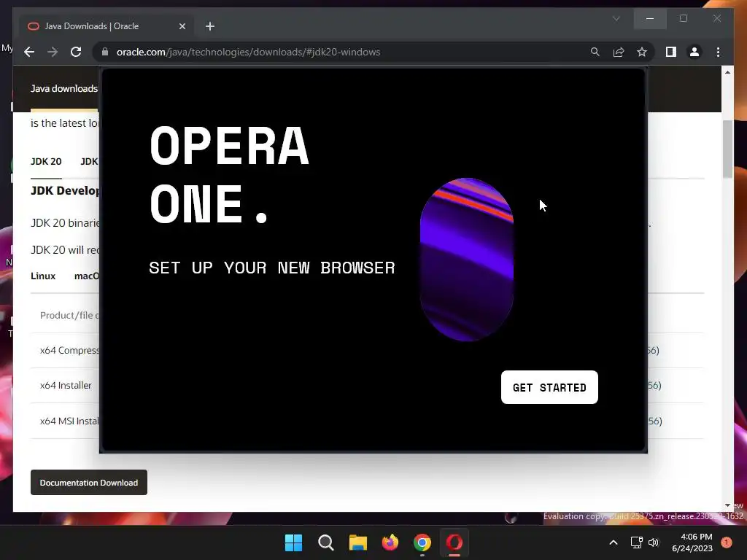Open network settings tray icon

(636, 542)
